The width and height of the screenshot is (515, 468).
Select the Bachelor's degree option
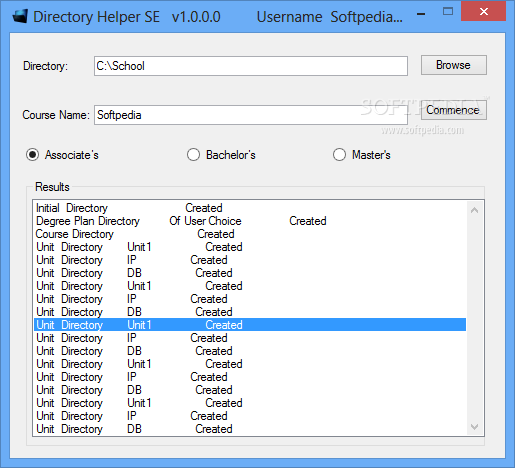(x=193, y=155)
